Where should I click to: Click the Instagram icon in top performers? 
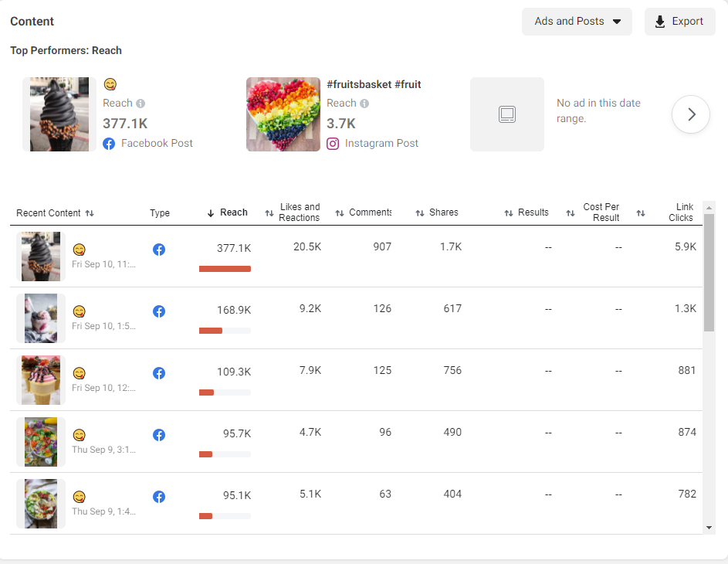coord(333,143)
